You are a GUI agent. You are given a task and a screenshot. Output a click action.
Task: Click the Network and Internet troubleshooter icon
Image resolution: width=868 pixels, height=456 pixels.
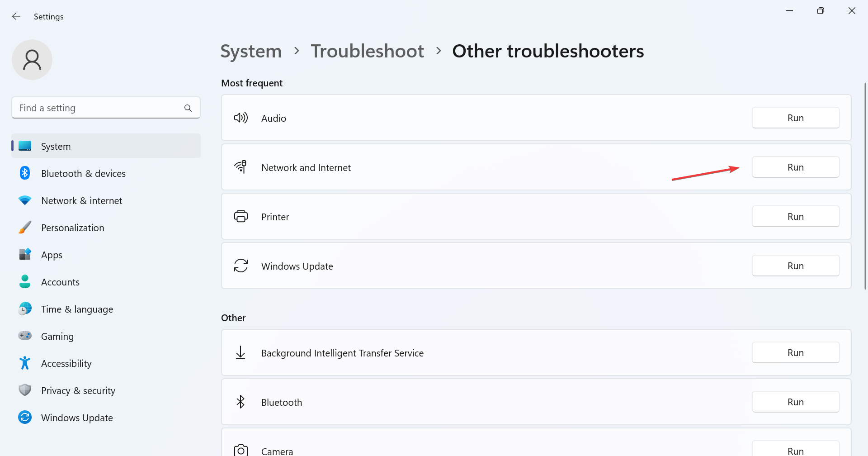(x=241, y=167)
